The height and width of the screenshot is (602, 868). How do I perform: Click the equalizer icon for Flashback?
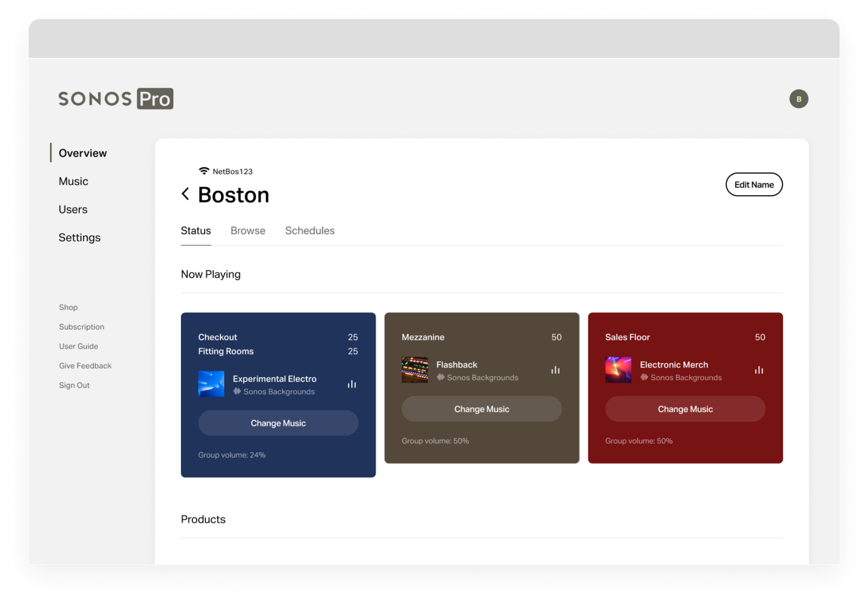[x=555, y=371]
